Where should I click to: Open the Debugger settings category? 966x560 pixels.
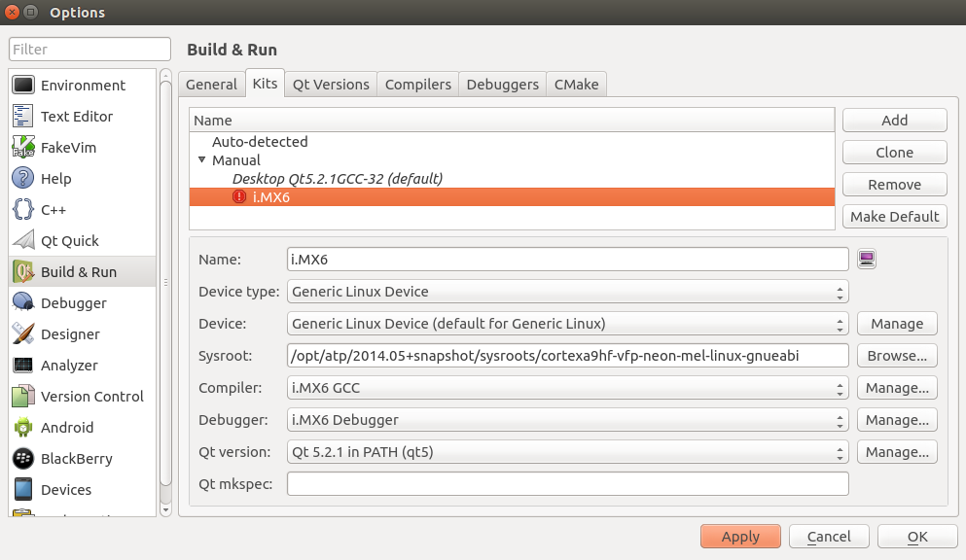tap(83, 302)
